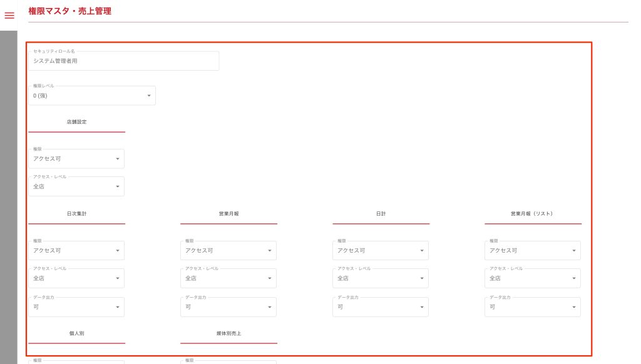Open 店舗設定 権限 dropdown
641x364 pixels.
pyautogui.click(x=76, y=159)
